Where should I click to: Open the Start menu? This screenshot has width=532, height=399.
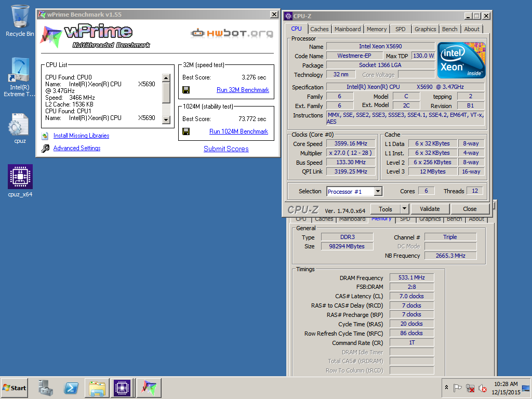click(14, 388)
